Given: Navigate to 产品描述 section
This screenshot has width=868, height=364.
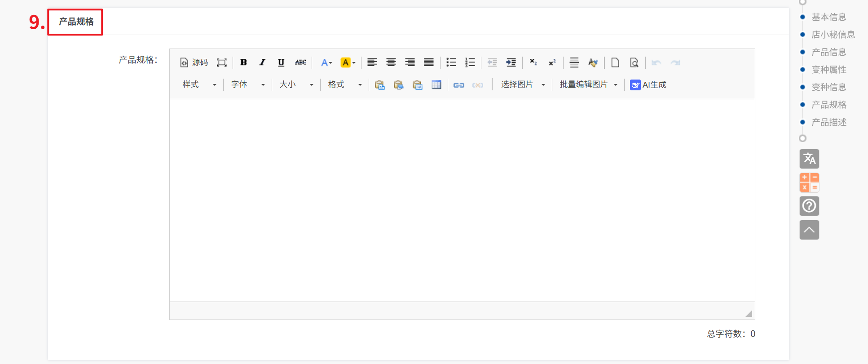Looking at the screenshot, I should coord(828,122).
